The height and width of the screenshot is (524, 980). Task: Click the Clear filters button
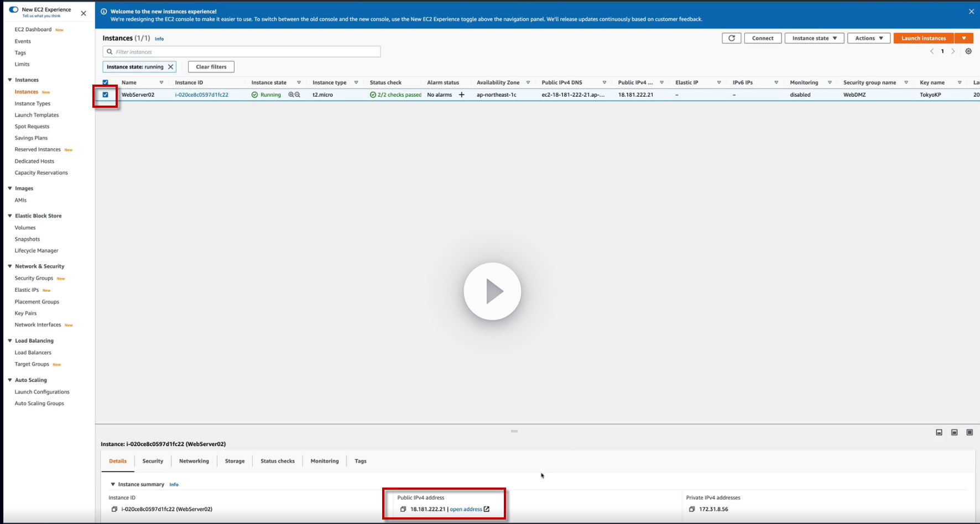pos(211,67)
